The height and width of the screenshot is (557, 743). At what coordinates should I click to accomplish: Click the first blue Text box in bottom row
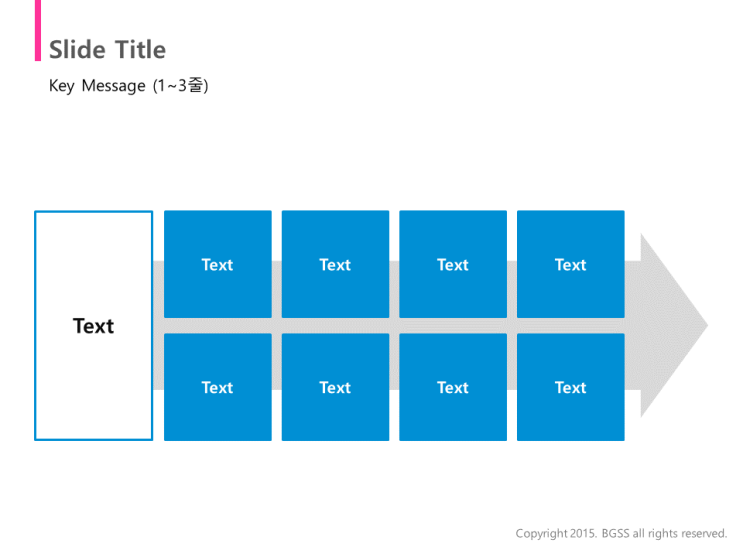coord(217,387)
